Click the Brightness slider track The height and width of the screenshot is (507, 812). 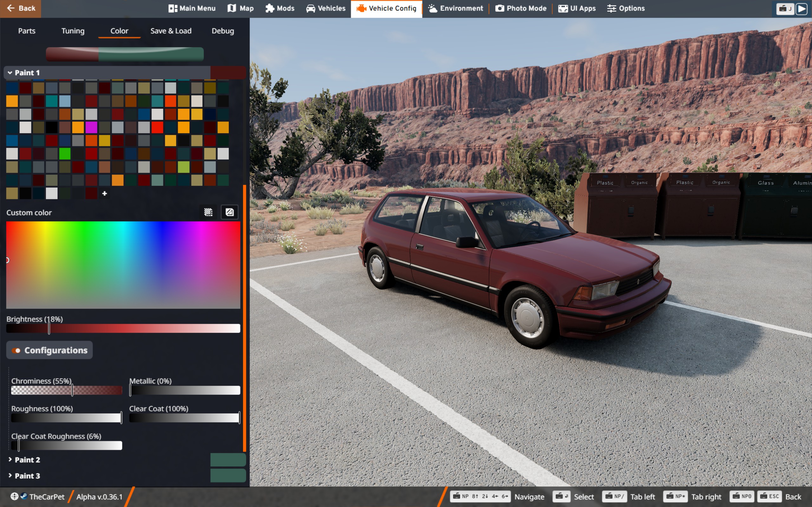pos(134,328)
